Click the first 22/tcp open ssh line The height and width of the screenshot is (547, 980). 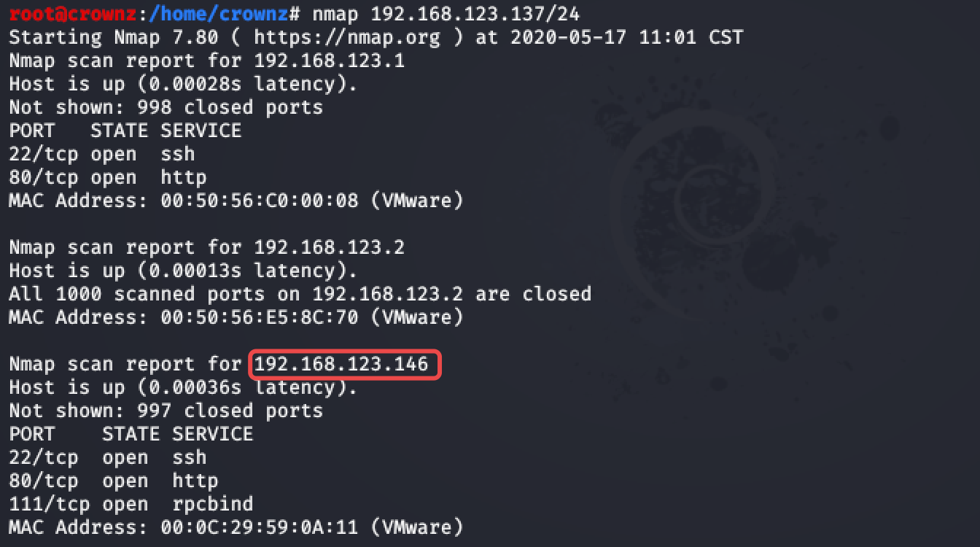pyautogui.click(x=102, y=154)
